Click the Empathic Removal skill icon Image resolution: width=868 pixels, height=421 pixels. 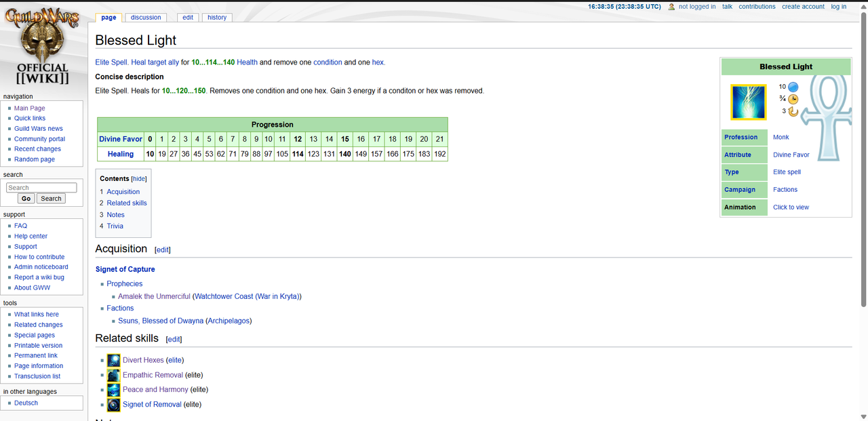pos(114,375)
